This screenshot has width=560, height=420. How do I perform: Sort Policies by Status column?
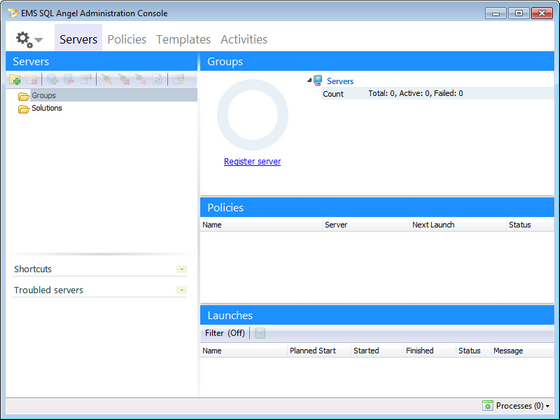530,225
